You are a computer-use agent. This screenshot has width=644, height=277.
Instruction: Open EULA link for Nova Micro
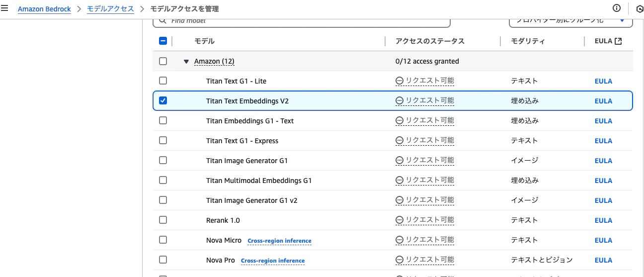(x=603, y=240)
